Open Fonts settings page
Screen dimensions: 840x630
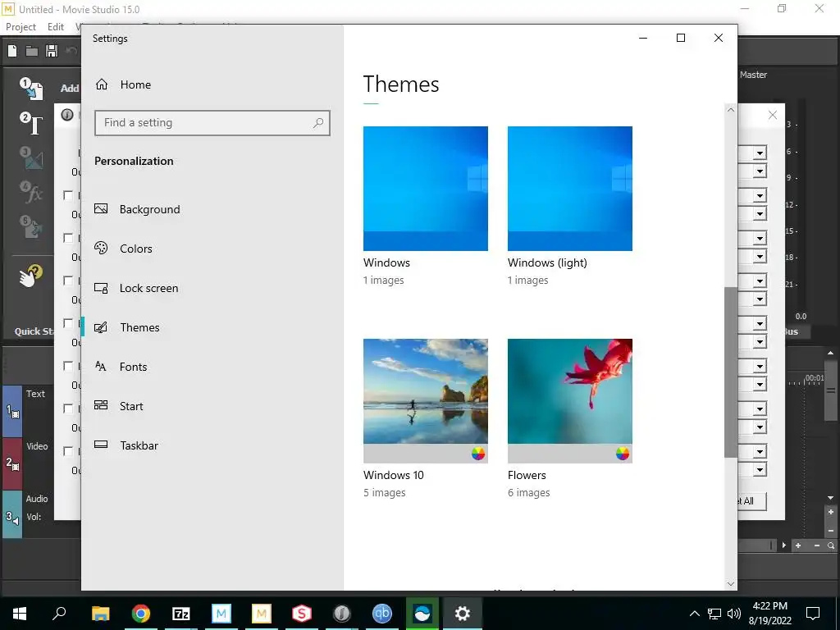pos(134,367)
